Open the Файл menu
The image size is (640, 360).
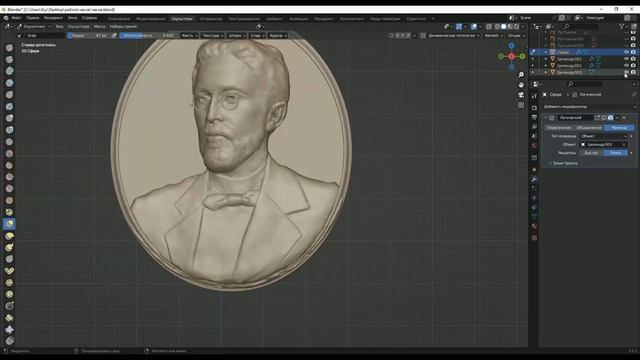point(17,18)
